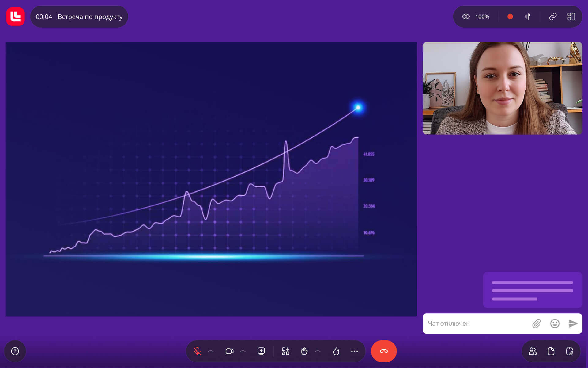Expand raise hand options chevron

tap(318, 351)
